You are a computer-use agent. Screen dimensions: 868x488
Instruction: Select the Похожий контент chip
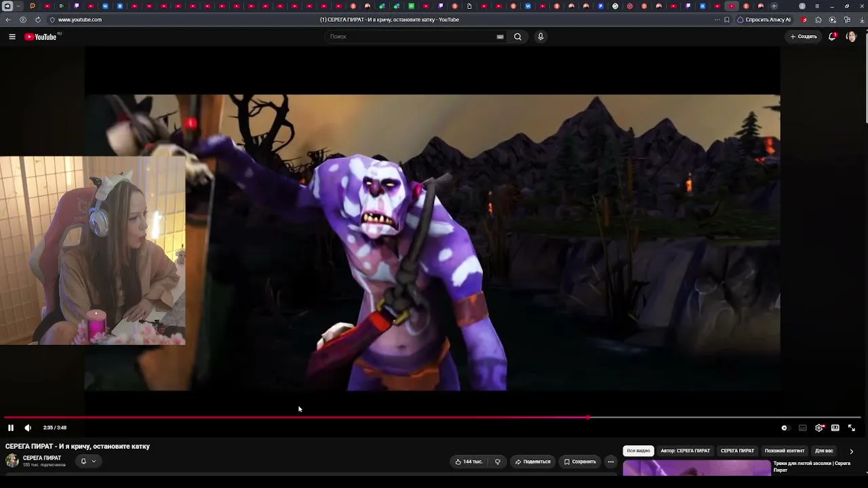tap(785, 451)
